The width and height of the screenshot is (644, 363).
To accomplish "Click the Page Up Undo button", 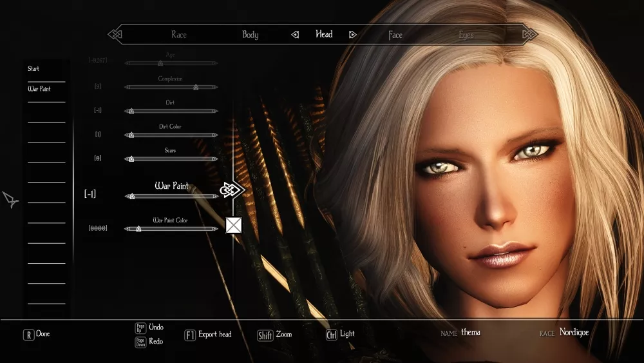I will point(149,328).
